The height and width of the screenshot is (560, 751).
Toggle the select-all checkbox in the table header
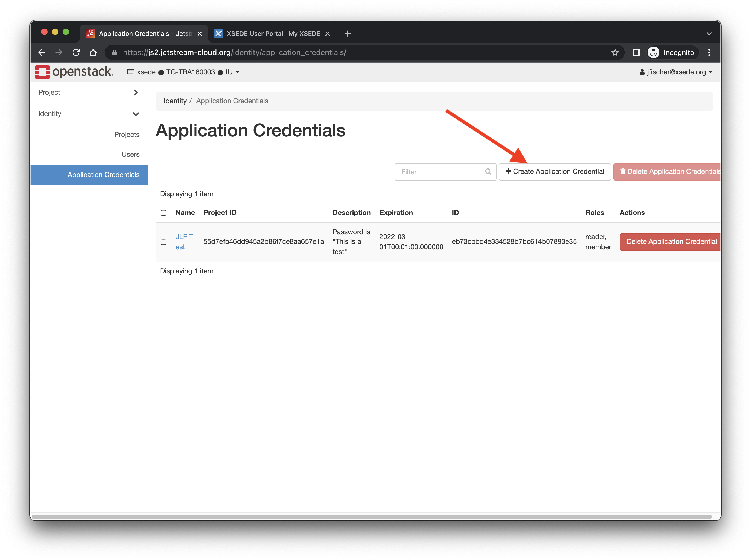(x=164, y=213)
